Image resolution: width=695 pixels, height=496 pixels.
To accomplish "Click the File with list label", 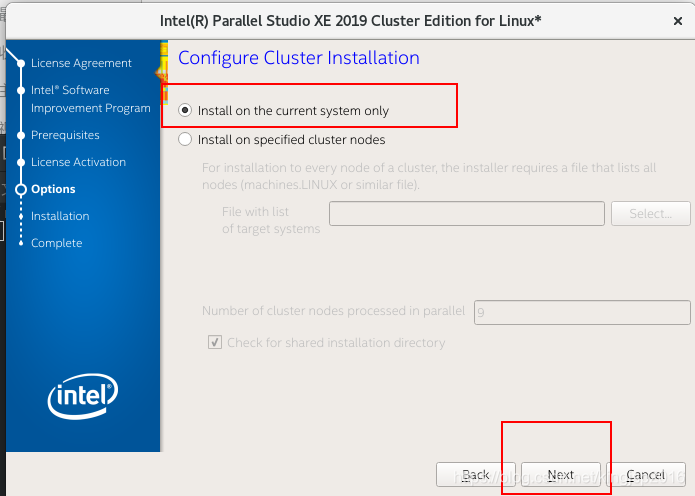I will pos(271,220).
